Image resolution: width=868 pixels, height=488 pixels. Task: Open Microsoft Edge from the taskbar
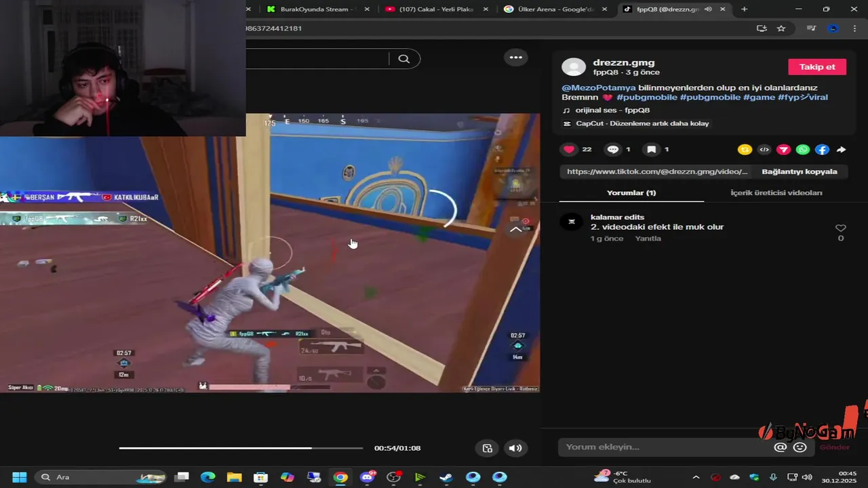point(208,477)
